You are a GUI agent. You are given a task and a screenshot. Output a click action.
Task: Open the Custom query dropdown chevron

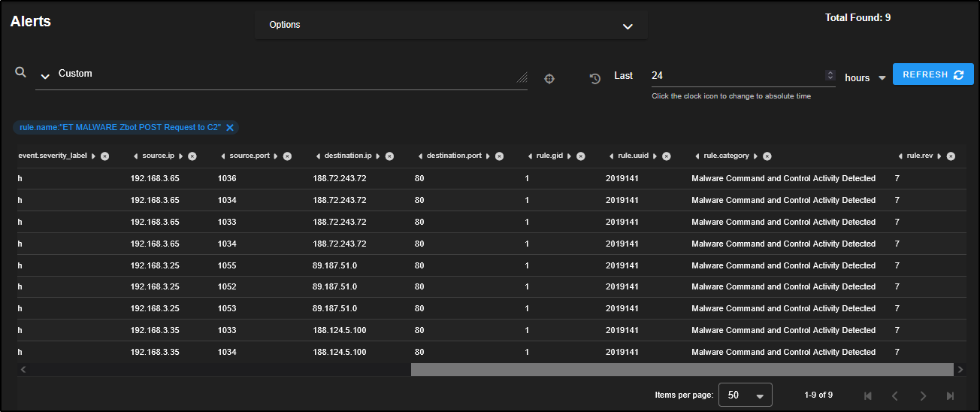pyautogui.click(x=45, y=76)
